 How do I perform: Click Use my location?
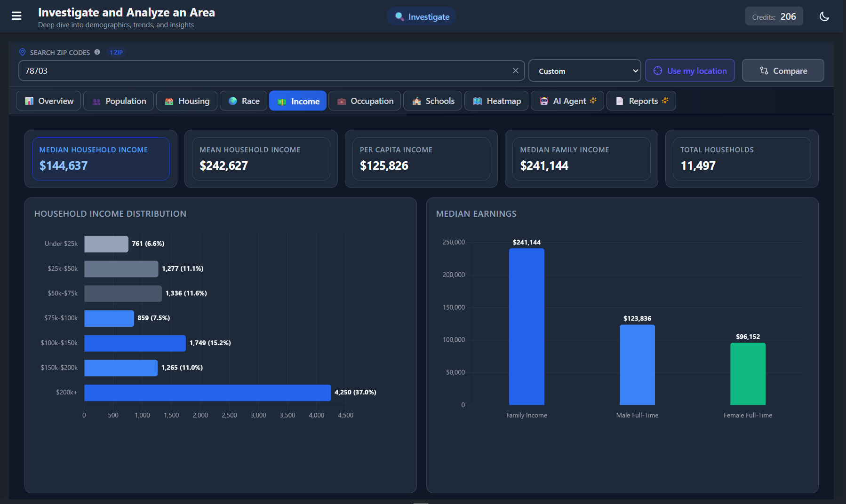[x=690, y=71]
